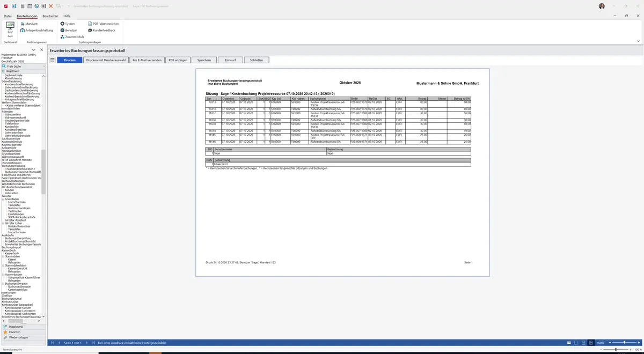This screenshot has width=644, height=354.
Task: Open the hamburger menu beside Drucken
Action: pos(52,60)
